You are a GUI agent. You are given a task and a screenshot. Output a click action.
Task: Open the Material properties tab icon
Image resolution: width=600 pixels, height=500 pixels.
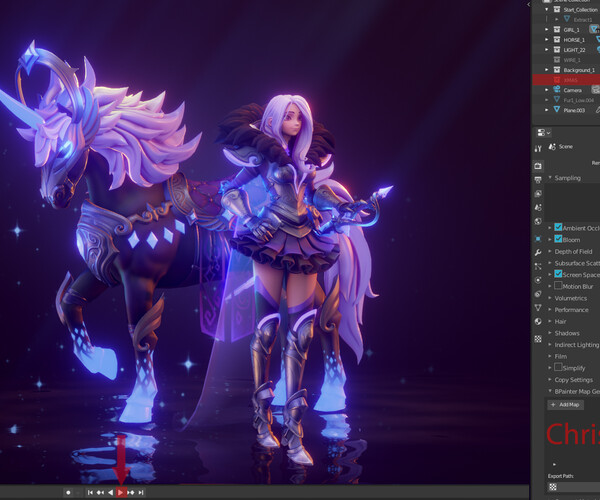[x=538, y=321]
